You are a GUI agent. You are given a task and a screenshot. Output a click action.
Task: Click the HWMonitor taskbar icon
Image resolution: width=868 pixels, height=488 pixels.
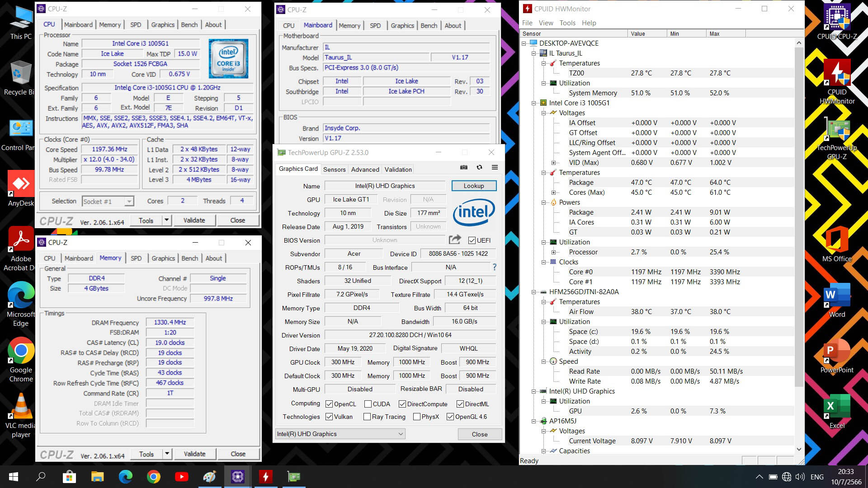pos(265,477)
